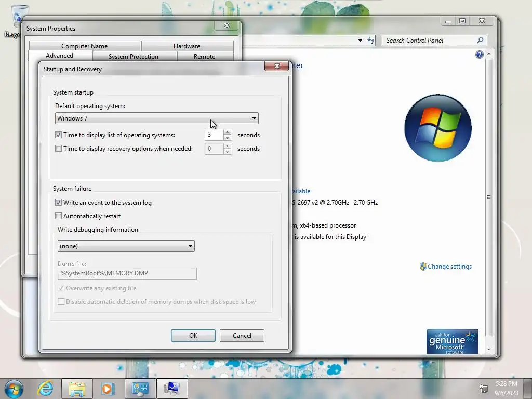This screenshot has width=532, height=399.
Task: Click inside the Search Control Panel field
Action: 429,41
